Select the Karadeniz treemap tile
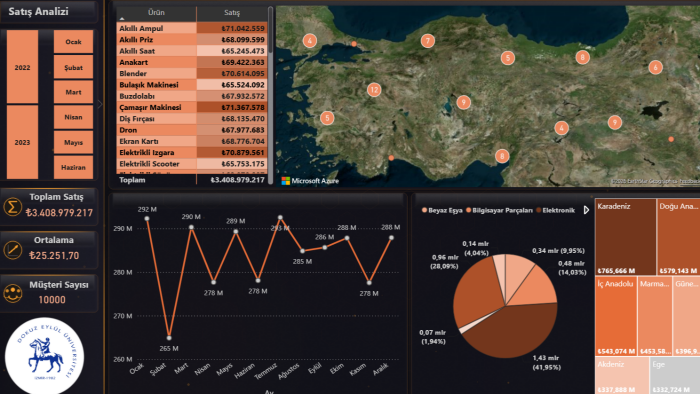 tap(625, 237)
